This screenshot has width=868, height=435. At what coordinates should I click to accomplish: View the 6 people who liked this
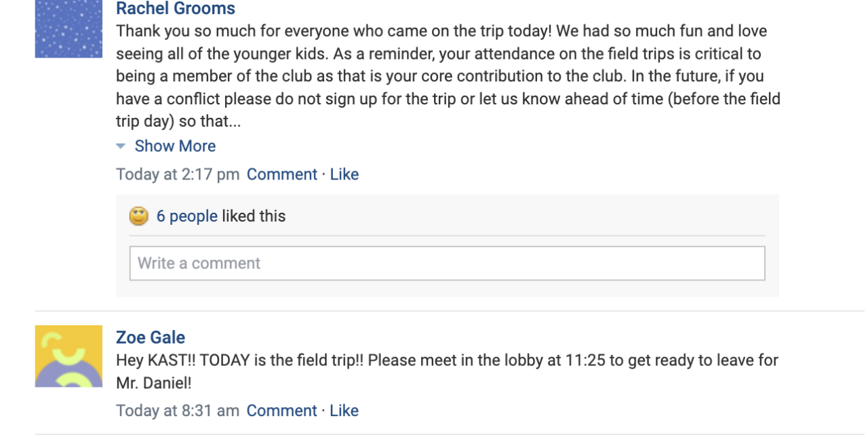pyautogui.click(x=186, y=216)
